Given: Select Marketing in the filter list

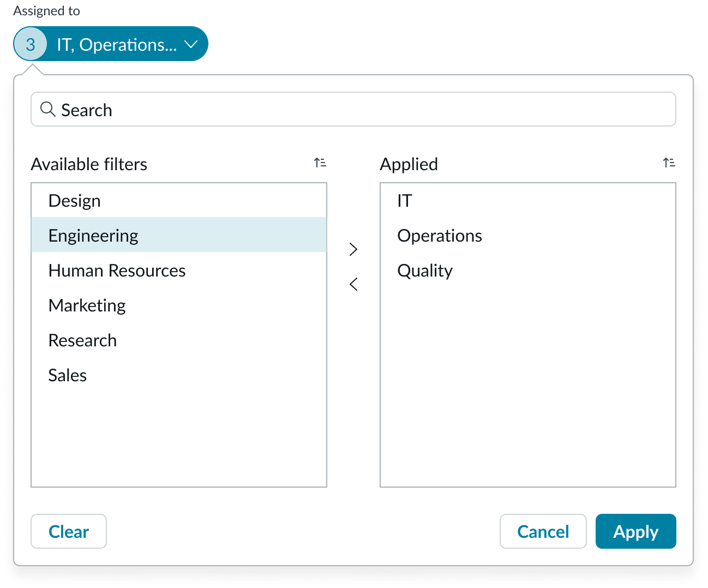Looking at the screenshot, I should [87, 305].
